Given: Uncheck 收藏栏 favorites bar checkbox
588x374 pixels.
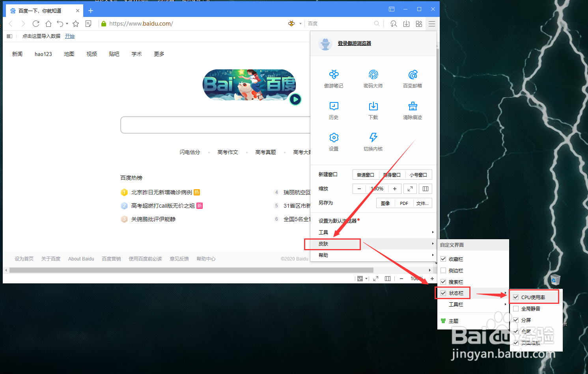Looking at the screenshot, I should coord(443,259).
